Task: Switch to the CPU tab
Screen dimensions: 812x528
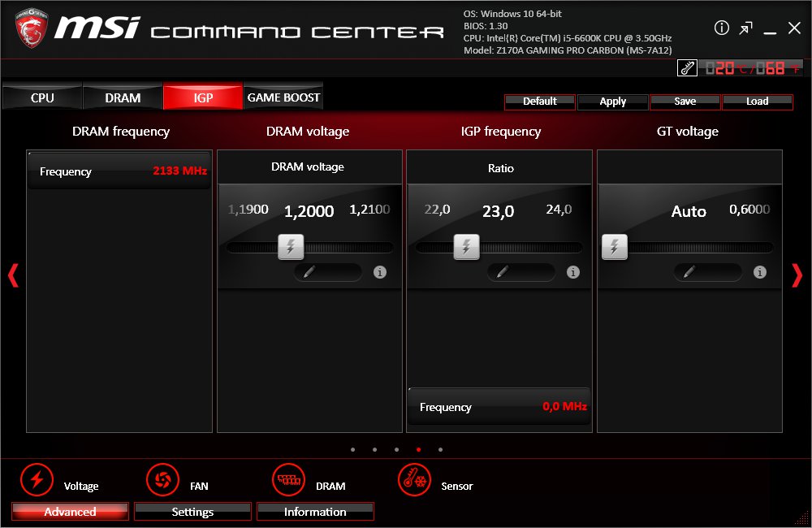Action: (42, 97)
